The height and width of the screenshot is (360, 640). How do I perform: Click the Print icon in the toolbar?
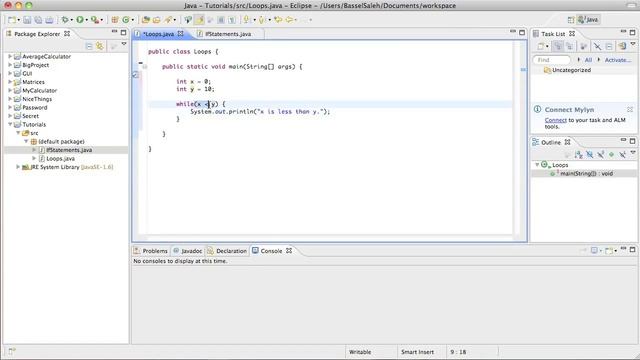pos(49,20)
